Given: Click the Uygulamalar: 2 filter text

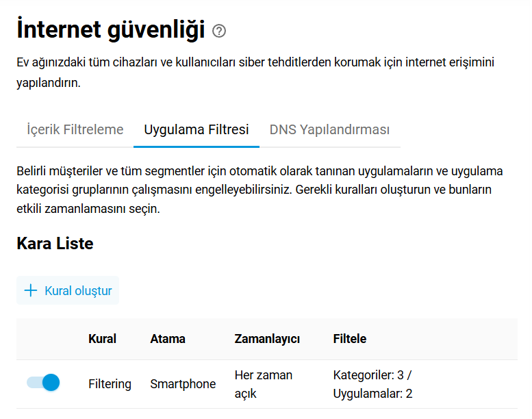Looking at the screenshot, I should click(x=372, y=394).
